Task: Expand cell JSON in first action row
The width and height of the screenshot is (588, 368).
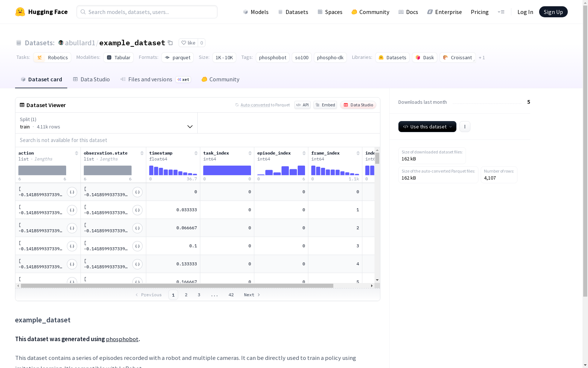Action: pyautogui.click(x=72, y=192)
